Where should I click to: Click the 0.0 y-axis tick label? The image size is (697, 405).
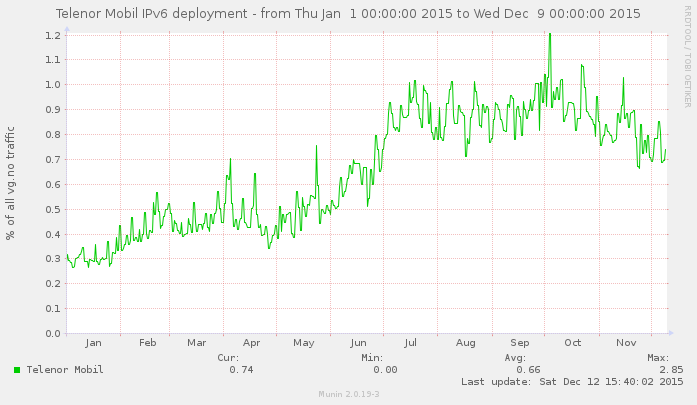[53, 333]
